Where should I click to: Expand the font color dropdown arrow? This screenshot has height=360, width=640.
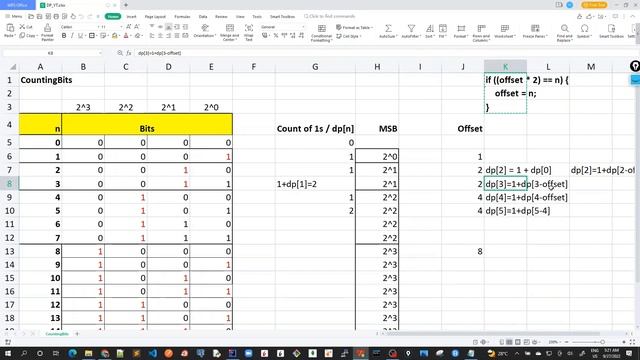point(131,36)
